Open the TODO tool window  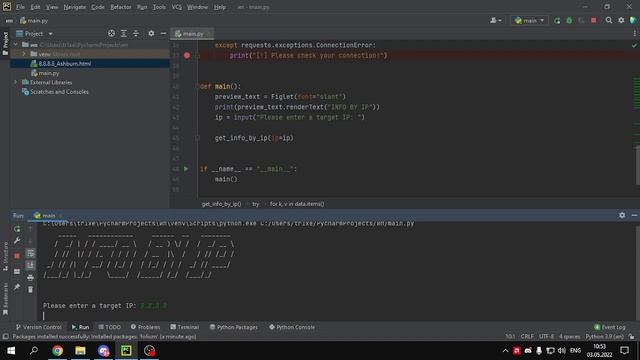(109, 327)
